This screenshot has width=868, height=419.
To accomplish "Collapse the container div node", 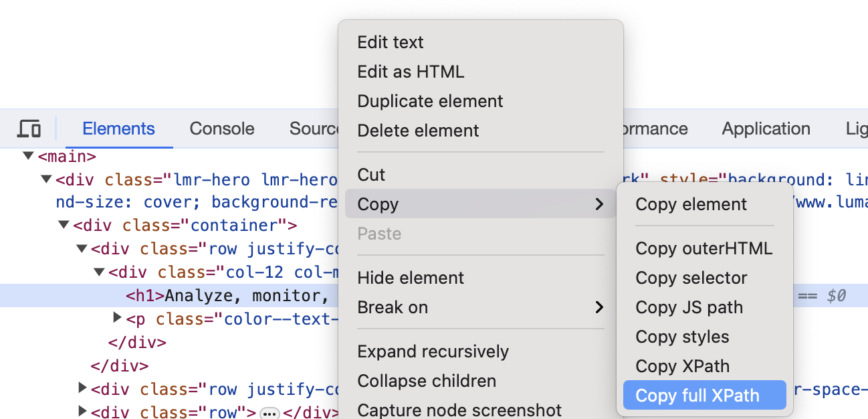I will pyautogui.click(x=64, y=225).
